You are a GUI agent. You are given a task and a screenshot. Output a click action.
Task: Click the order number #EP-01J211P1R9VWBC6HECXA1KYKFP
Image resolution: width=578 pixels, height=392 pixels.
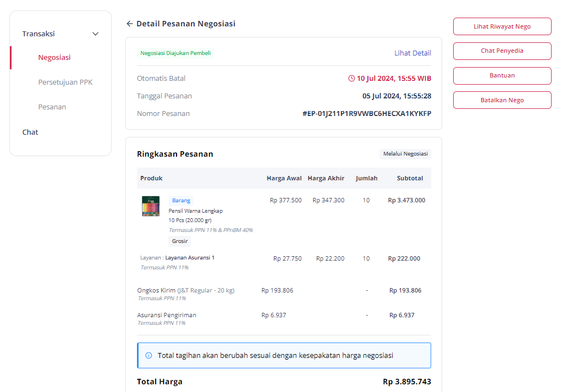pyautogui.click(x=367, y=113)
